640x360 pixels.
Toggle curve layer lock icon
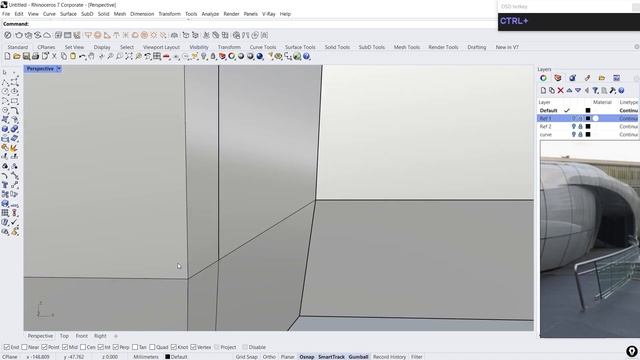coord(580,134)
